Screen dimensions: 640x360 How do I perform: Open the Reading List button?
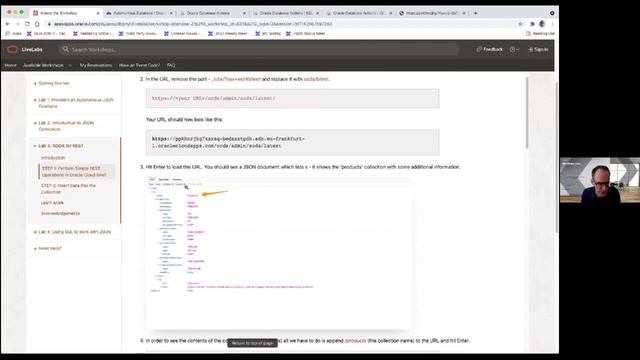pos(540,33)
